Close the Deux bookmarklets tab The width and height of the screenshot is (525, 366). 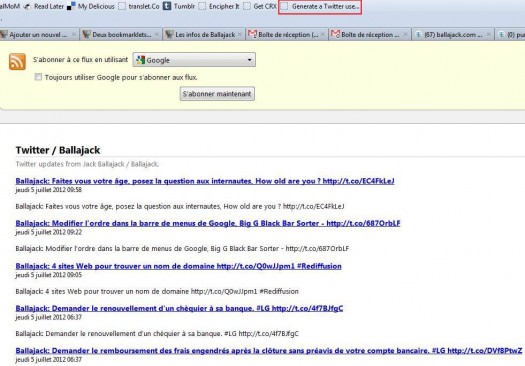[x=157, y=34]
